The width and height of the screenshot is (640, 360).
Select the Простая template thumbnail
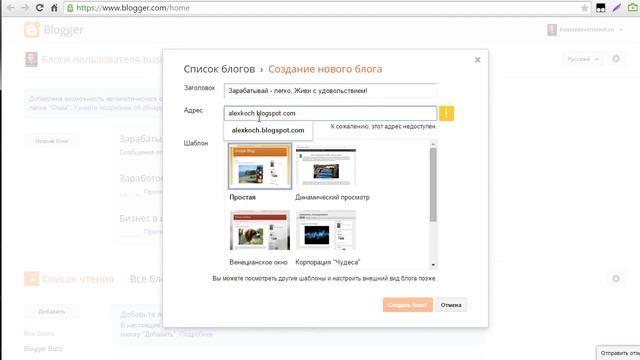pyautogui.click(x=260, y=166)
